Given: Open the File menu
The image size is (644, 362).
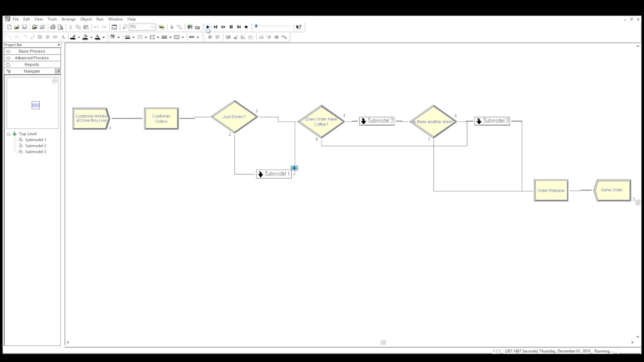Looking at the screenshot, I should click(x=16, y=19).
